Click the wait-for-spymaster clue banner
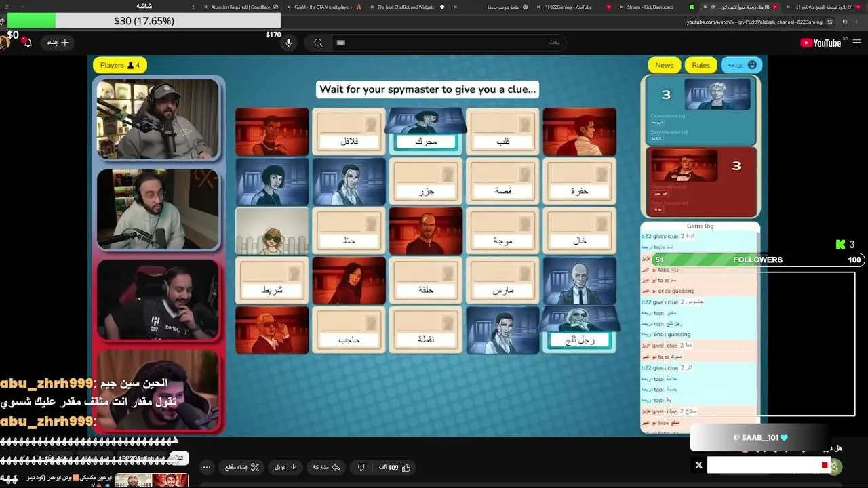 428,89
